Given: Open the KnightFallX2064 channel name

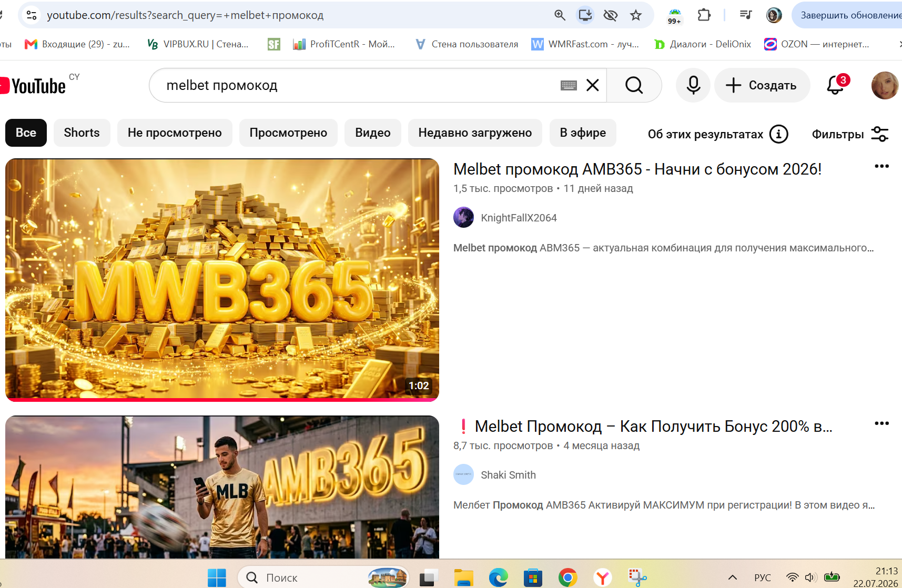Looking at the screenshot, I should 519,218.
